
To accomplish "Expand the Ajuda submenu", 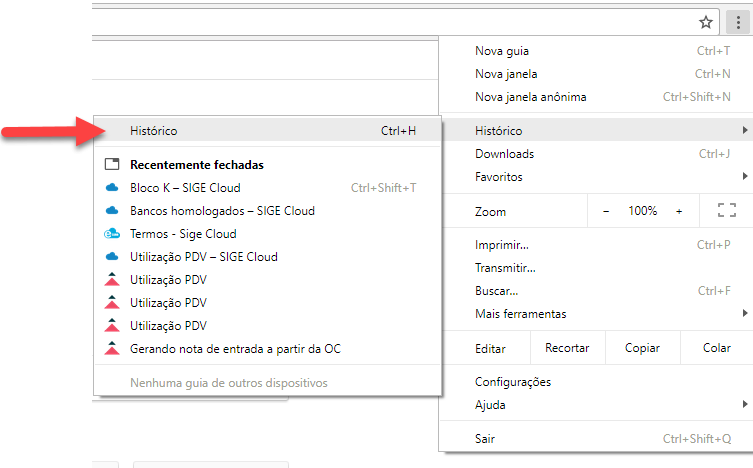I will pos(596,405).
